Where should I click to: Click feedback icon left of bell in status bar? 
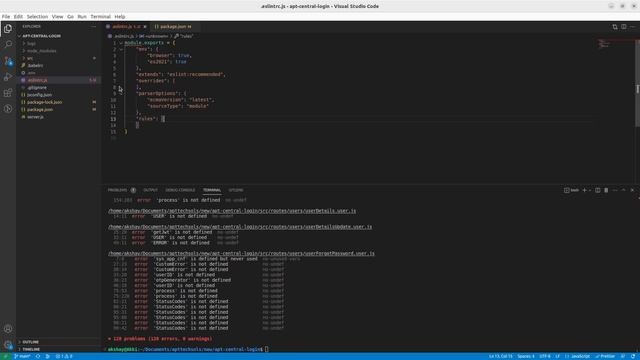coord(623,356)
